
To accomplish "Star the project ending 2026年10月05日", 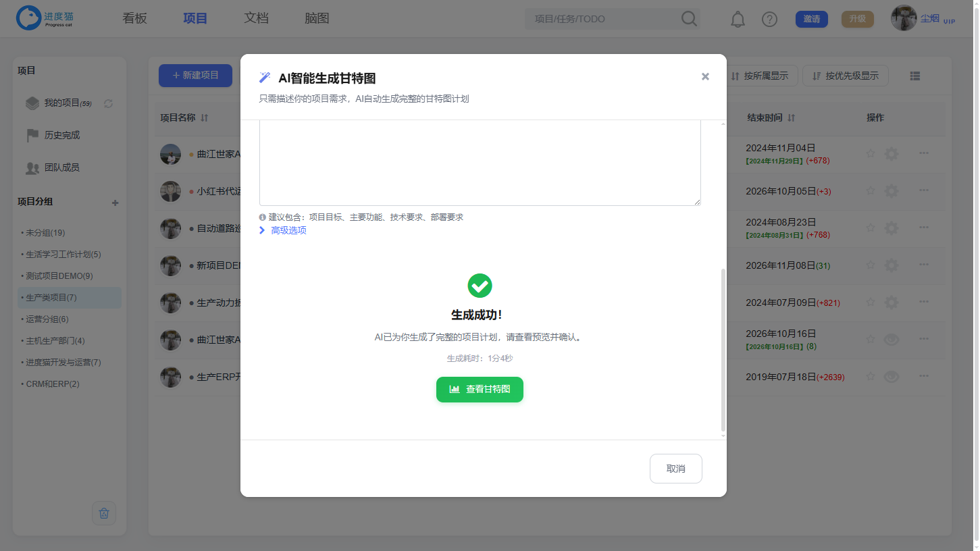I will 871,191.
